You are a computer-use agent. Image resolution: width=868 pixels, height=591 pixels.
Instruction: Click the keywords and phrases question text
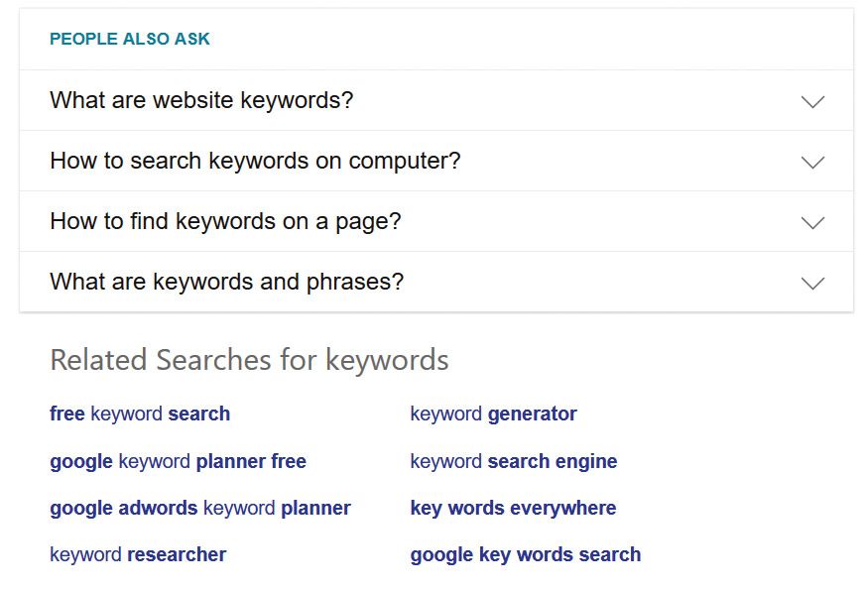click(225, 282)
